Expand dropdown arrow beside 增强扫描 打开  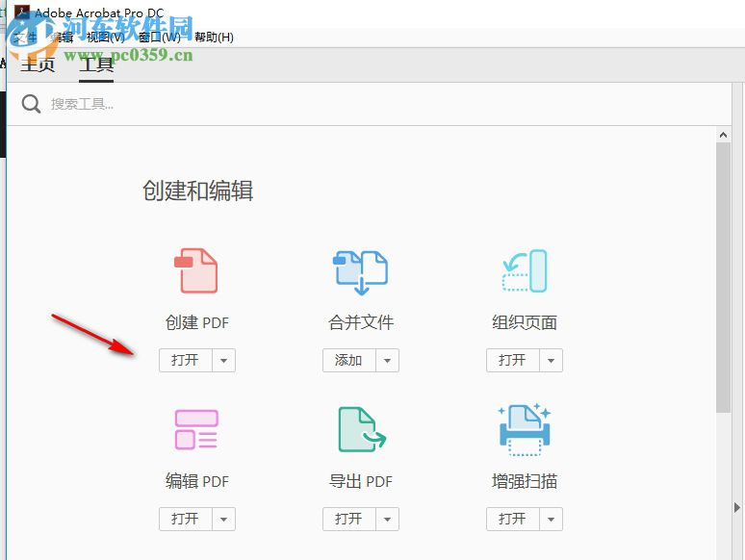[x=552, y=520]
